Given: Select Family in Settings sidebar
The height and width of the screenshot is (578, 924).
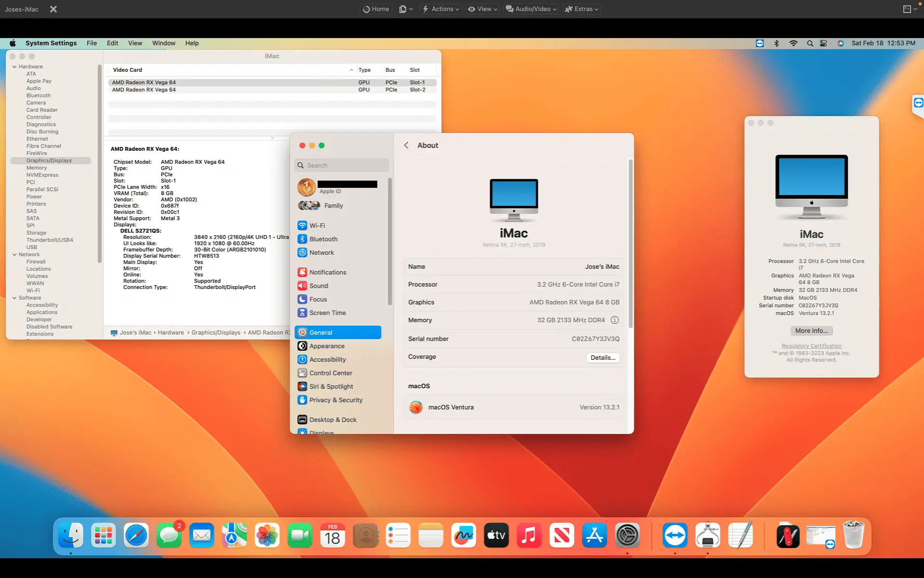Looking at the screenshot, I should pyautogui.click(x=338, y=206).
